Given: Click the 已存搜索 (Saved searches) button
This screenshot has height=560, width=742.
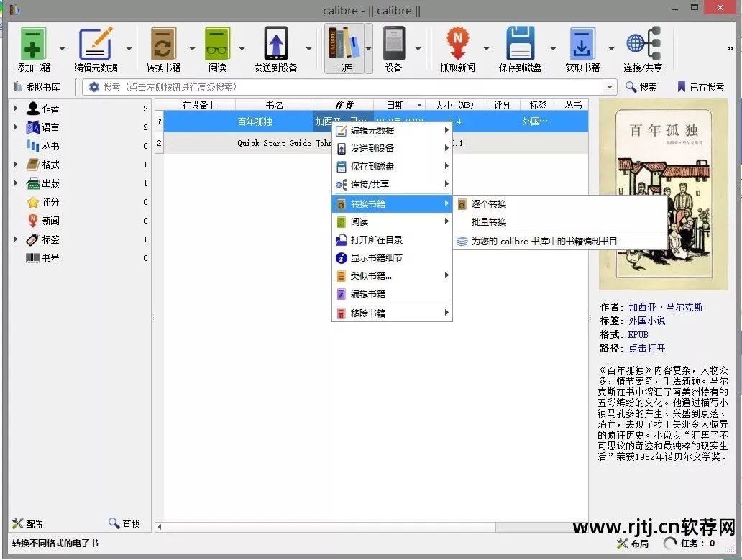Looking at the screenshot, I should click(700, 87).
